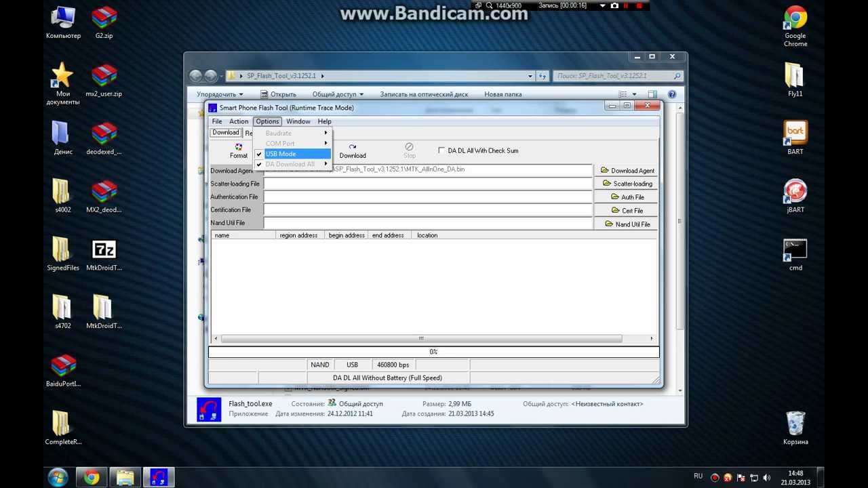The image size is (868, 488).
Task: Select the mx2_user.zip desktop icon
Action: [x=104, y=81]
